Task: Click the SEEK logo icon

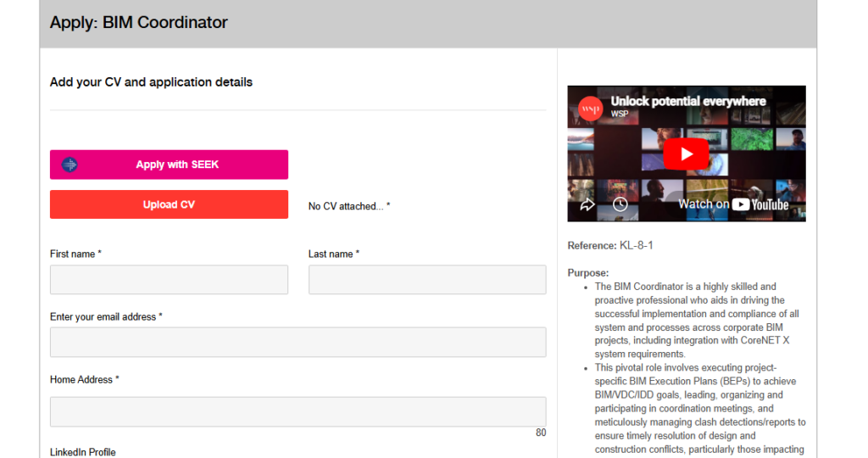Action: (x=70, y=165)
